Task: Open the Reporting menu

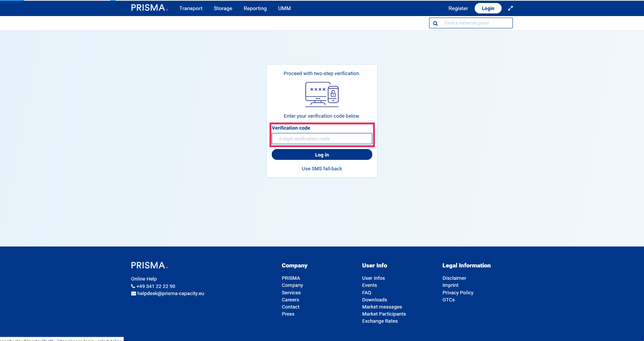Action: point(255,8)
